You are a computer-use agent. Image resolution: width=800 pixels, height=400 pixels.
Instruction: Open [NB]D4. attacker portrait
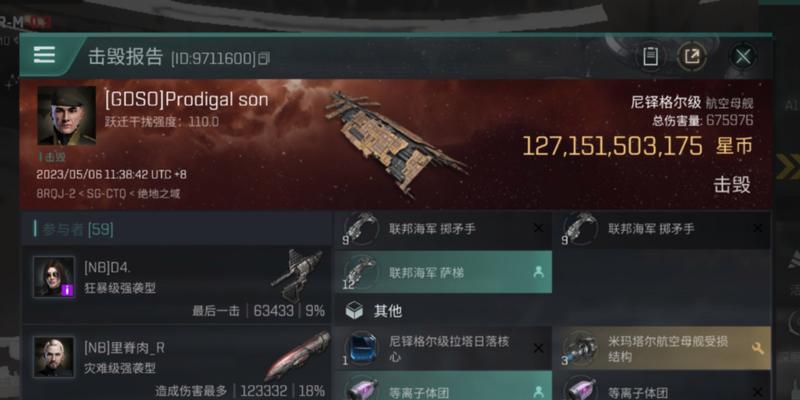(x=54, y=277)
